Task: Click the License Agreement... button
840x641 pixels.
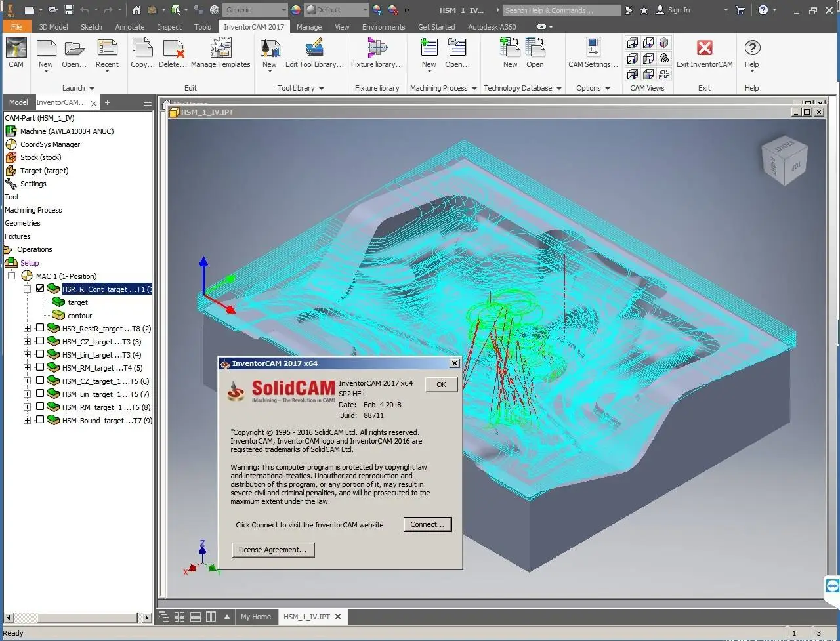Action: 272,550
